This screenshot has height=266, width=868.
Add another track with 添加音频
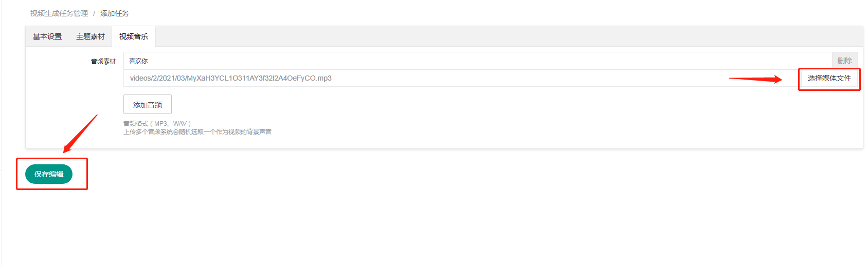pos(148,104)
